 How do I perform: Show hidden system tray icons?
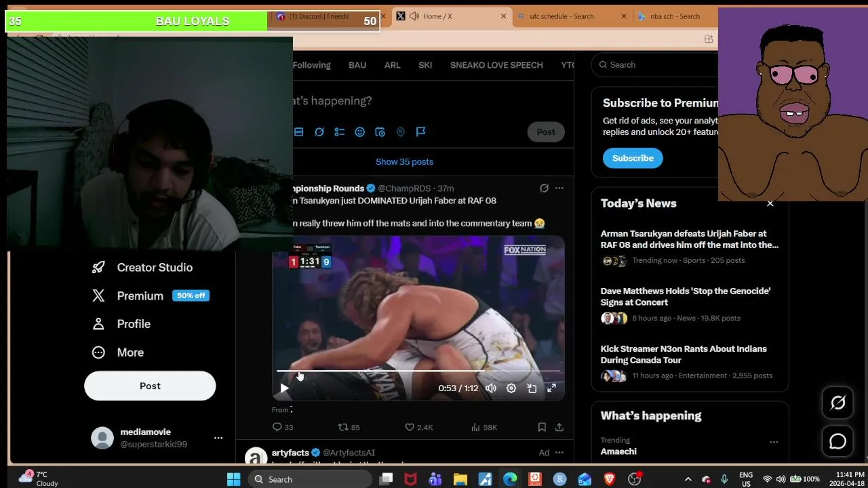(x=688, y=479)
